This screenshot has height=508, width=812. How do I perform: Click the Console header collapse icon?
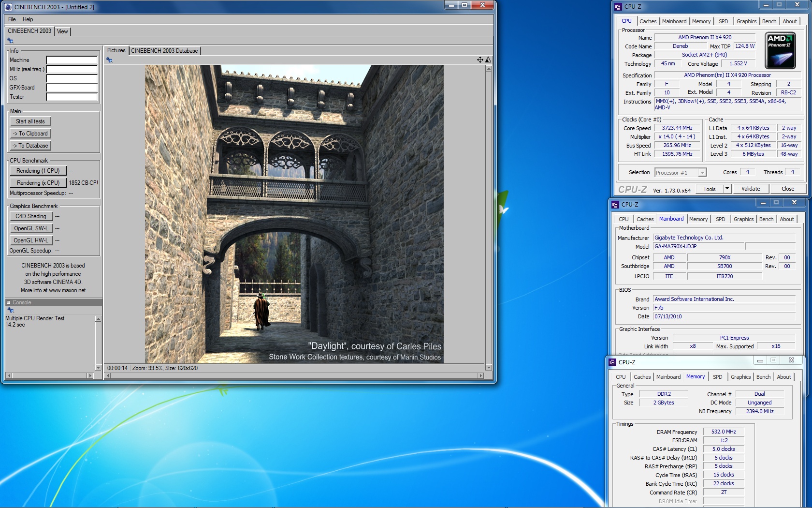point(9,302)
